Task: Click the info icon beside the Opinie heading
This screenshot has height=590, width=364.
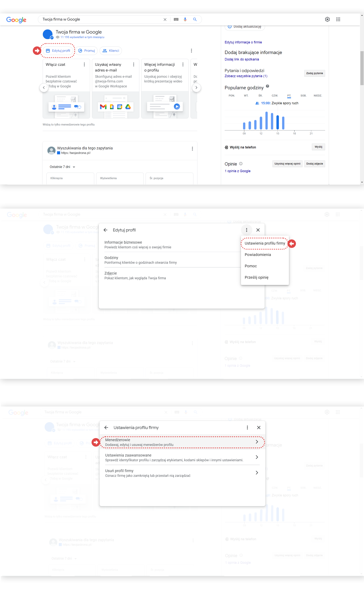Action: 241,164
